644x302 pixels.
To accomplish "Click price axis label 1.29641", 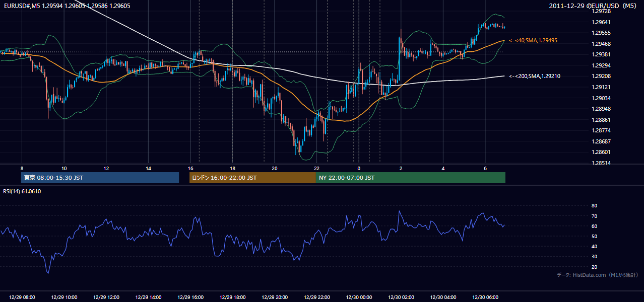I will tap(601, 22).
